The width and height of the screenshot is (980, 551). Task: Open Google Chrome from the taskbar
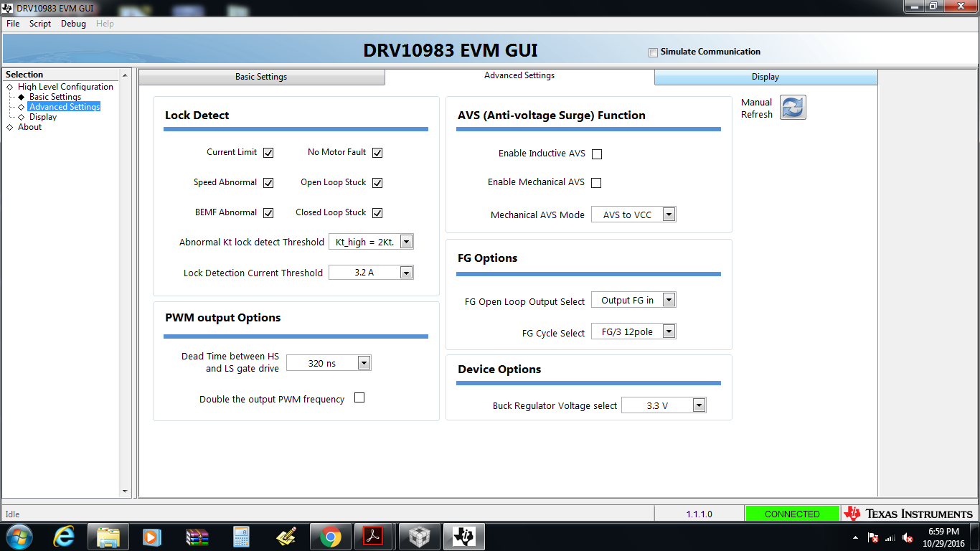click(331, 536)
